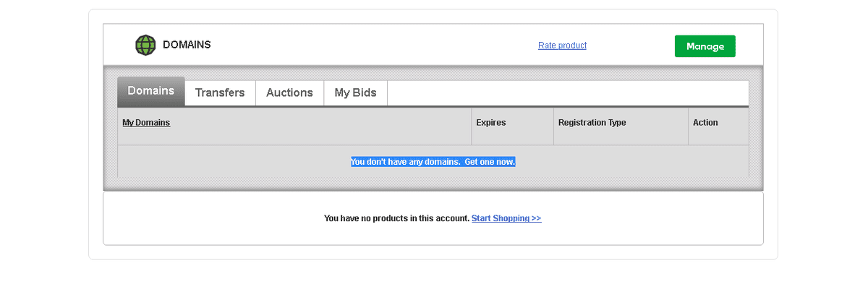Click the 'Get one now.' text
868x284 pixels.
point(490,162)
